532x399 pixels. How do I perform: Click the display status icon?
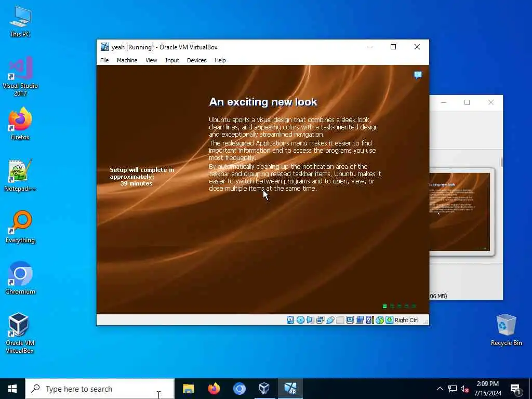click(350, 320)
